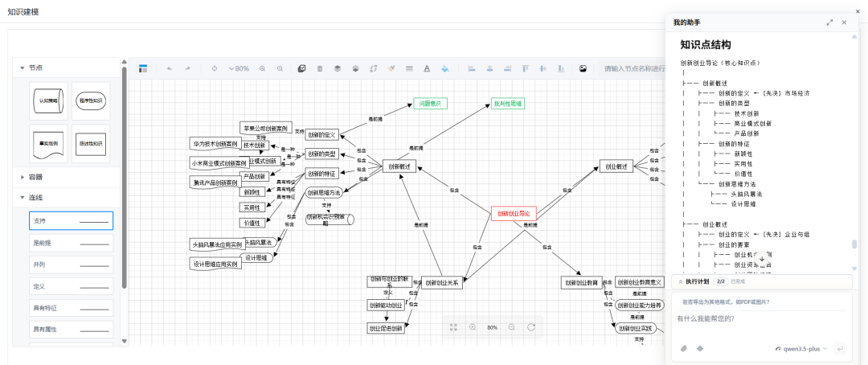This screenshot has width=868, height=365.
Task: Select the 具有特征 connector type
Action: pyautogui.click(x=71, y=307)
